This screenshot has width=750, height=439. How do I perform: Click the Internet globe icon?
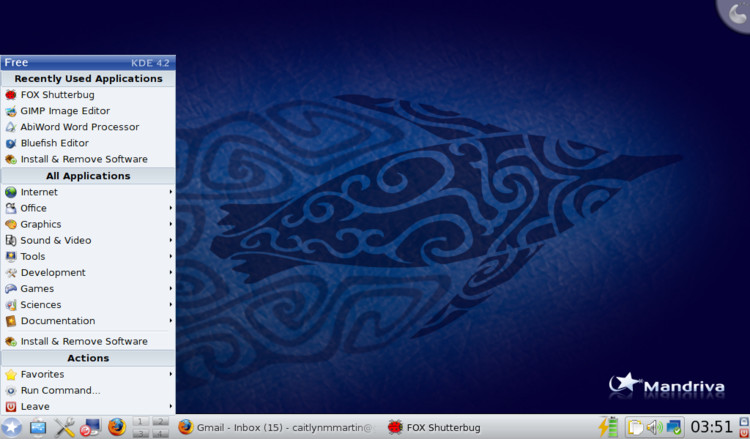tap(11, 192)
